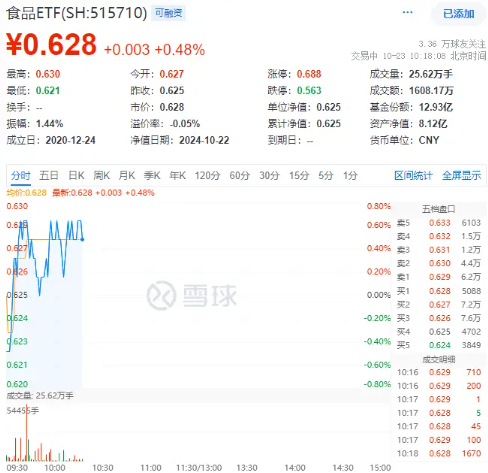488x473 pixels.
Task: Click the 净值日期 date 2024-10-22
Action: 204,140
